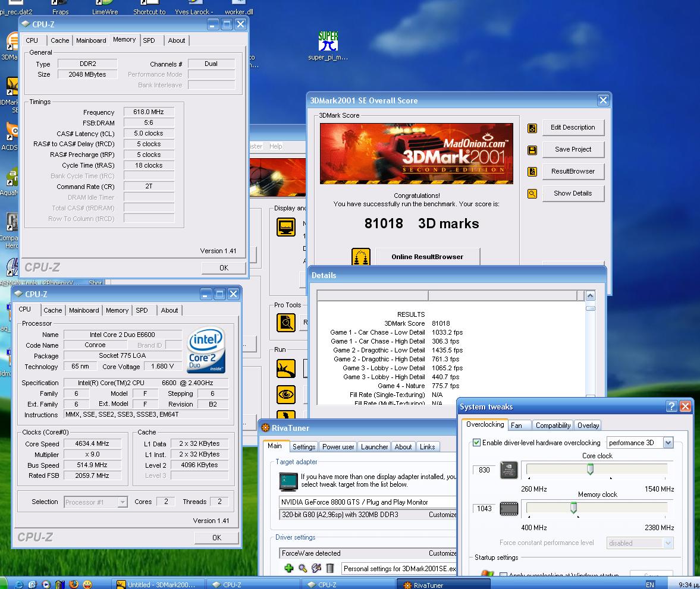
Task: Click the Edit Description button
Action: 573,128
